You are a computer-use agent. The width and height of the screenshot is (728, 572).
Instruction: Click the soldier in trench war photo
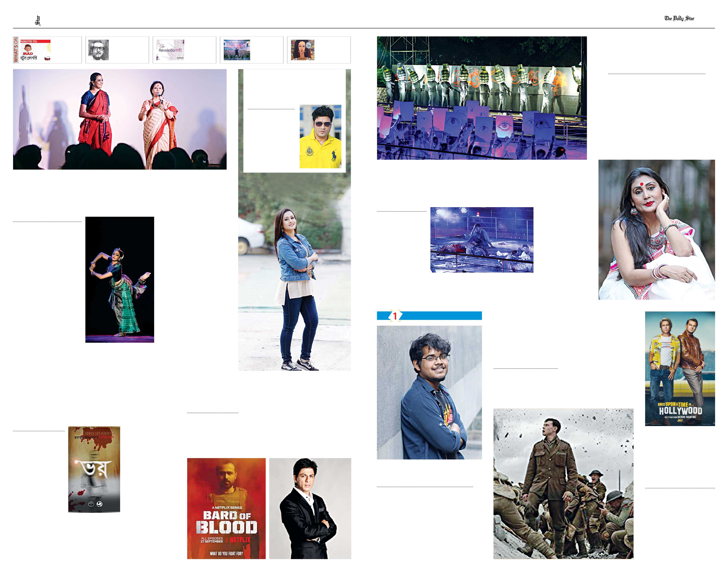point(563,483)
